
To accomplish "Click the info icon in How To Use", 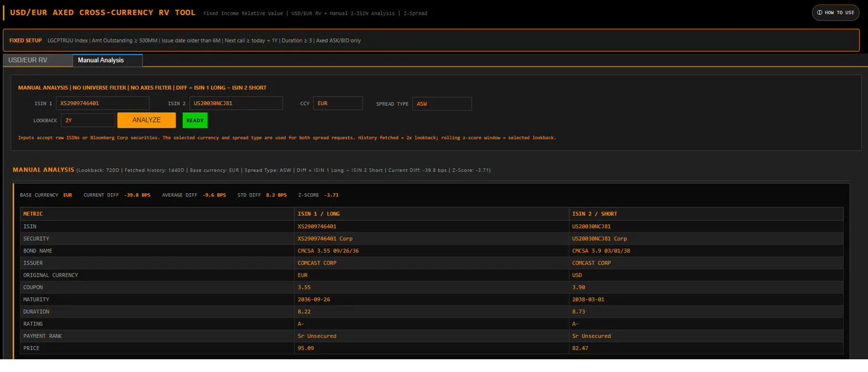I will [x=820, y=12].
